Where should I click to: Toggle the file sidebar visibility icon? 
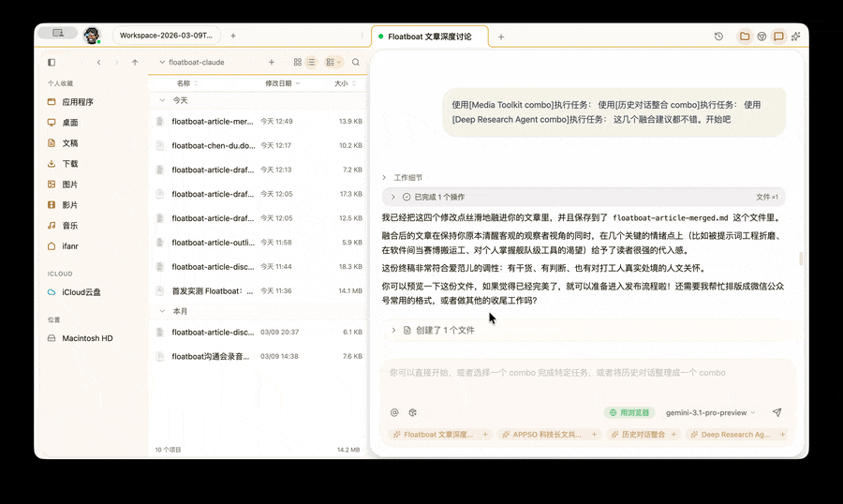coord(52,63)
